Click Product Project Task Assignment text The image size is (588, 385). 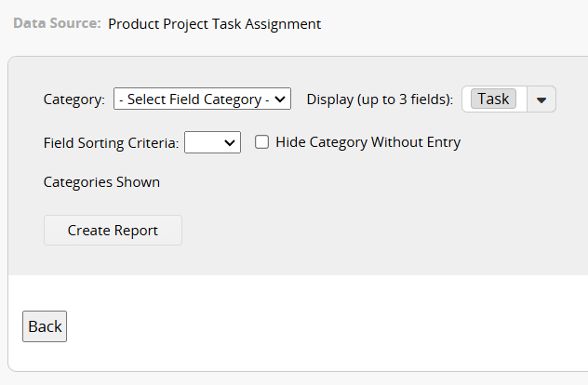214,24
